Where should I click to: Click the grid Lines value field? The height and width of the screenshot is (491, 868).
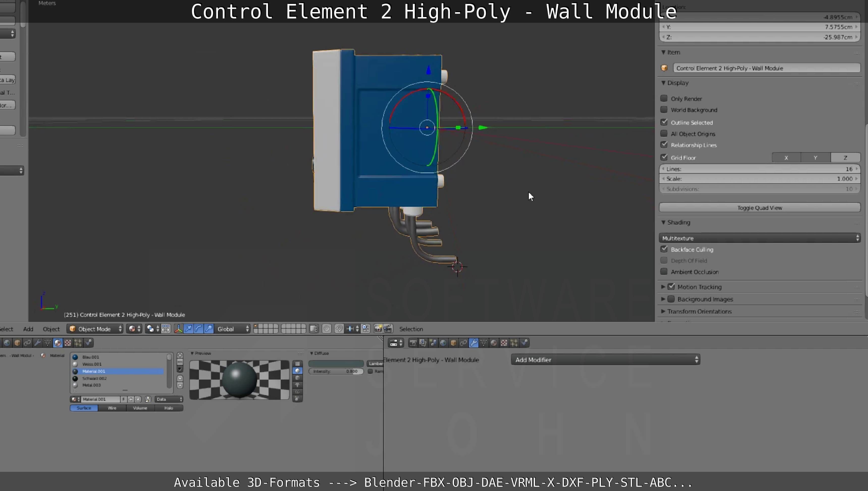[x=759, y=169]
